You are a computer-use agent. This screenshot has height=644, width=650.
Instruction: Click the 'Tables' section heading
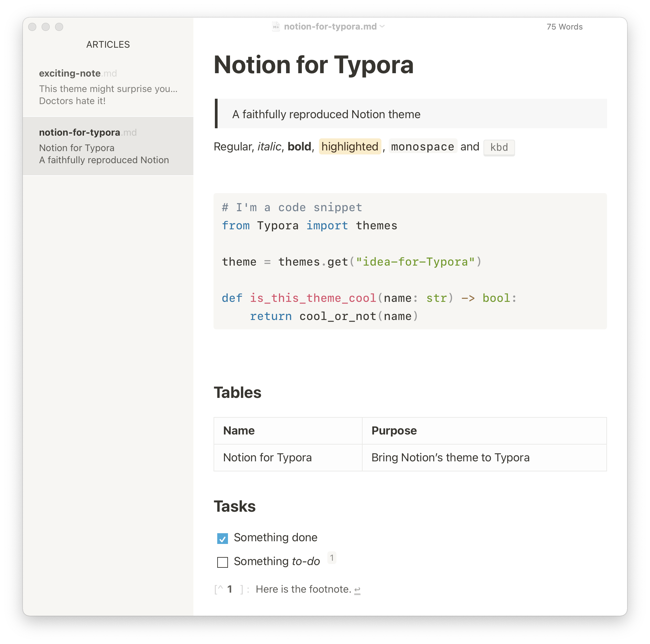pyautogui.click(x=237, y=393)
